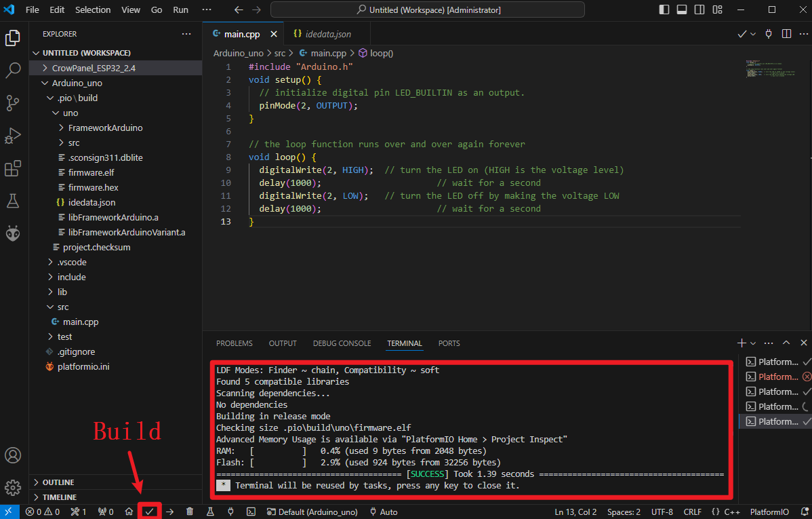Click Default (Arduino_uno) environment switcher

click(x=312, y=512)
